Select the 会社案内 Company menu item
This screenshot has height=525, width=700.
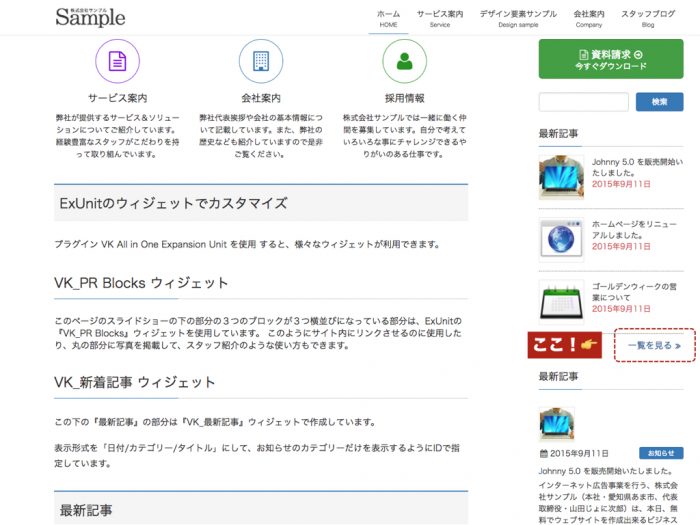click(x=588, y=18)
